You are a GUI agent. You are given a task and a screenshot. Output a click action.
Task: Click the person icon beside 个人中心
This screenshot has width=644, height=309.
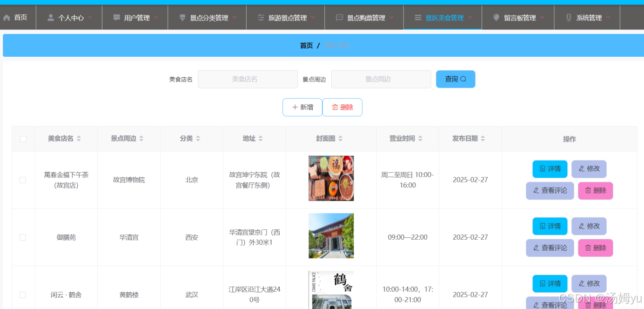[51, 18]
